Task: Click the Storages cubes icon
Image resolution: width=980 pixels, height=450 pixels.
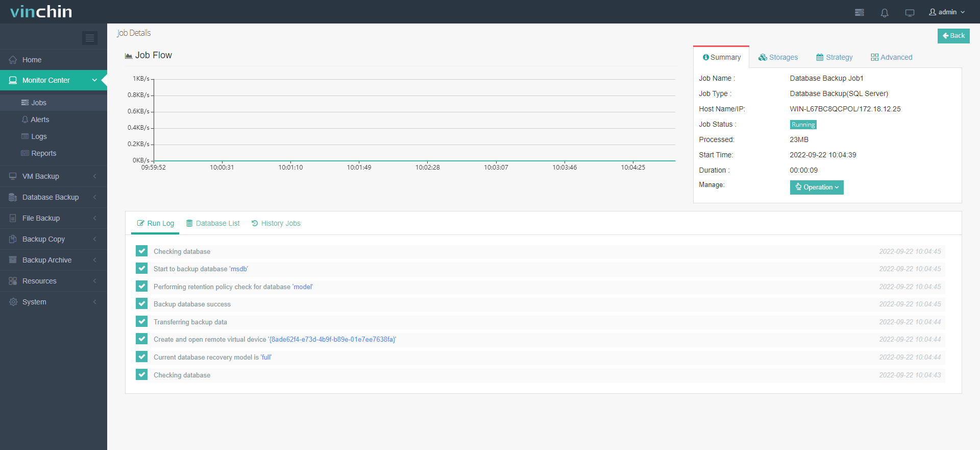Action: (x=763, y=57)
